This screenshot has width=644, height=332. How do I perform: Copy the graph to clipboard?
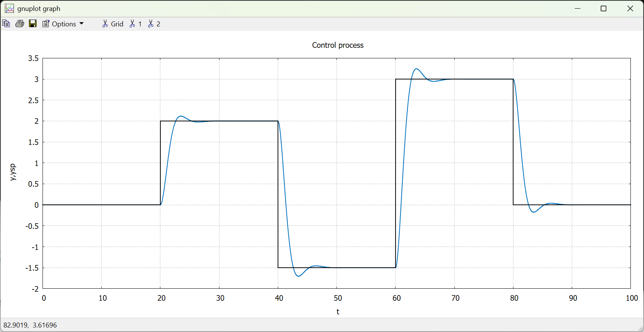point(6,24)
